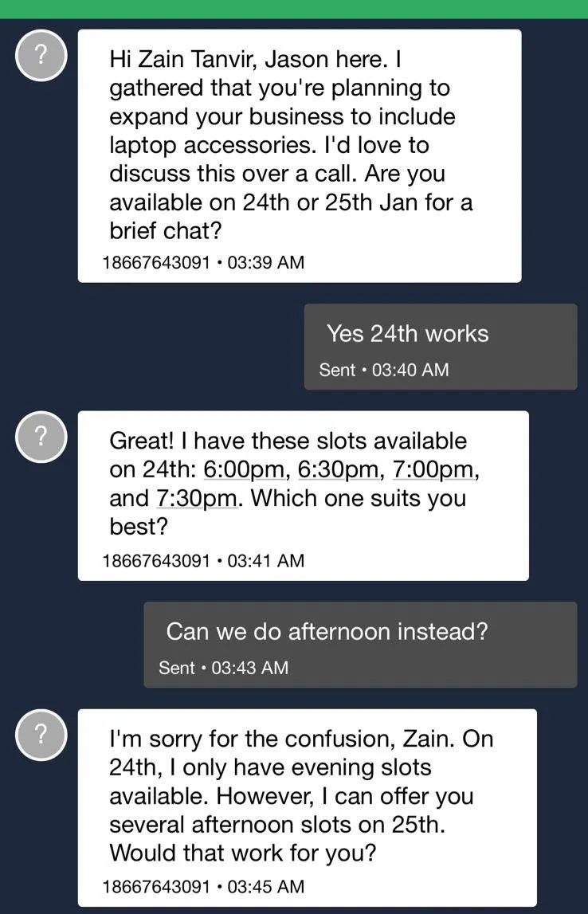Tap 'Would that work for you?' text
This screenshot has height=914, width=588.
[242, 853]
